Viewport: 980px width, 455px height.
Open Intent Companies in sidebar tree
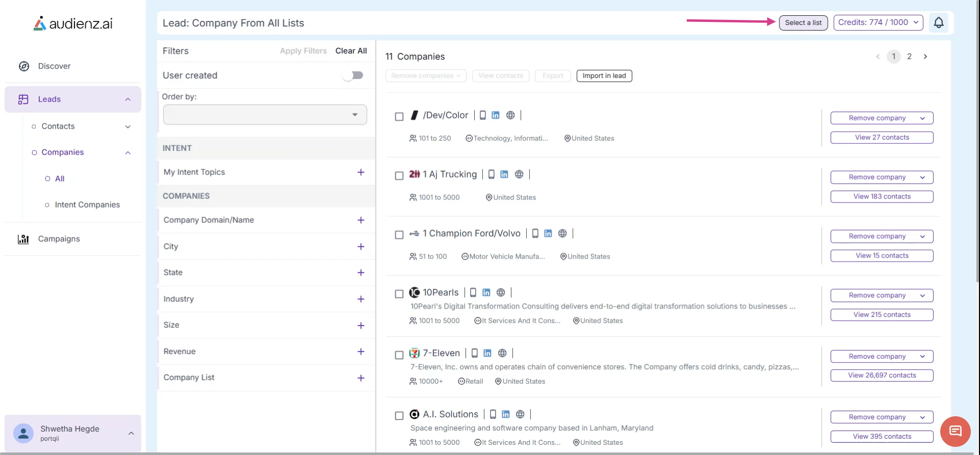pos(87,205)
